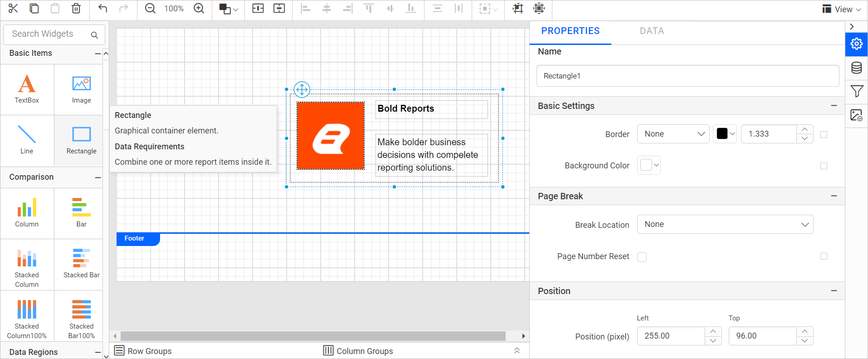Click the Fit to page icon
This screenshot has height=359, width=868.
(x=518, y=9)
